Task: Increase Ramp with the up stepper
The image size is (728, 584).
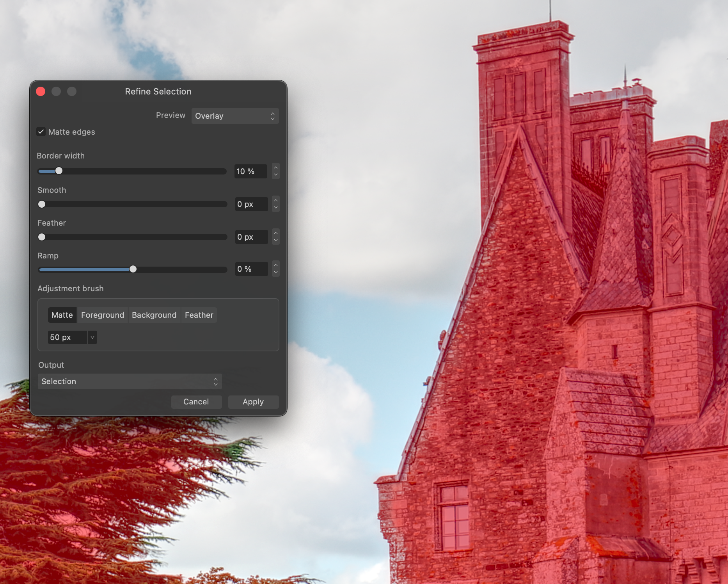Action: click(x=276, y=265)
